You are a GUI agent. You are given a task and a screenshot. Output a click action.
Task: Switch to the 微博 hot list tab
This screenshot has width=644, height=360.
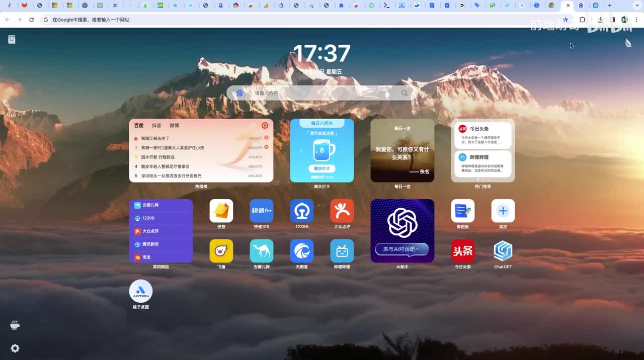(x=174, y=126)
